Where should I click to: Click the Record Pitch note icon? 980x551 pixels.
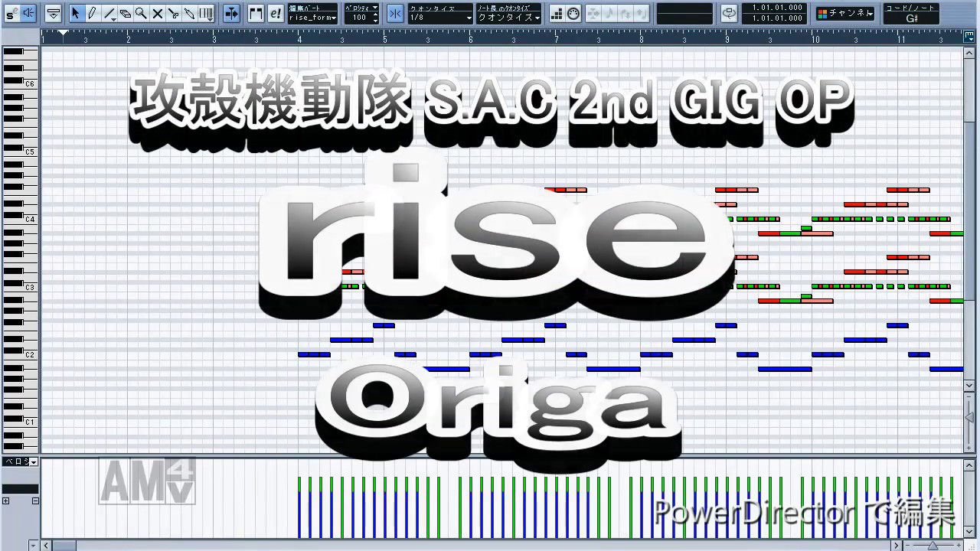(608, 13)
